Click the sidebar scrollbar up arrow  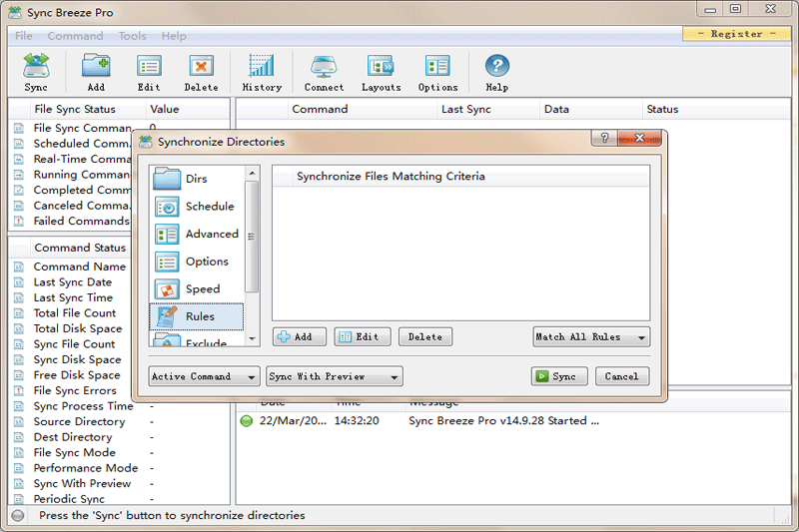click(x=252, y=174)
